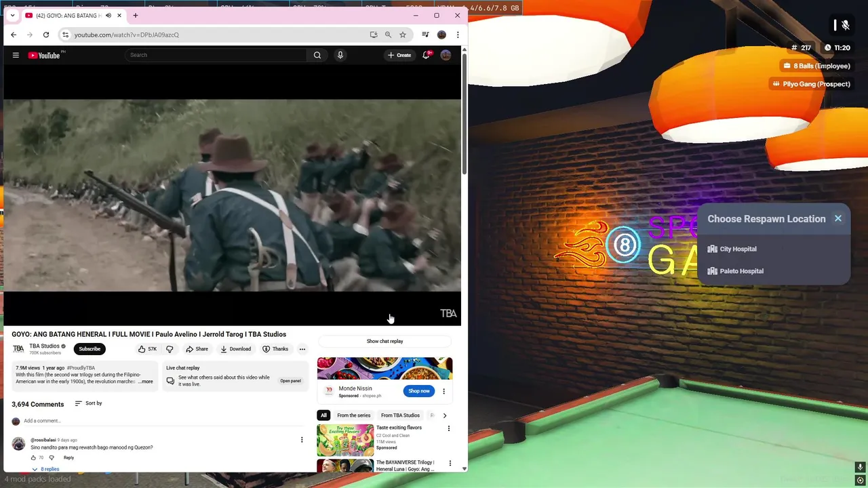Image resolution: width=868 pixels, height=488 pixels.
Task: Open TBA Studios channel name link
Action: coord(44,346)
